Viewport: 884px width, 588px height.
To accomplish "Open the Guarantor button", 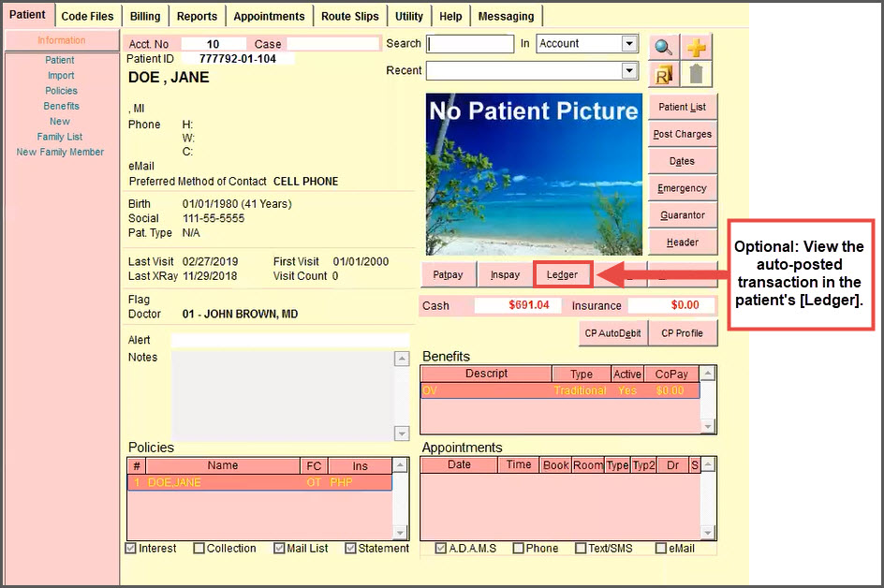I will coord(682,214).
